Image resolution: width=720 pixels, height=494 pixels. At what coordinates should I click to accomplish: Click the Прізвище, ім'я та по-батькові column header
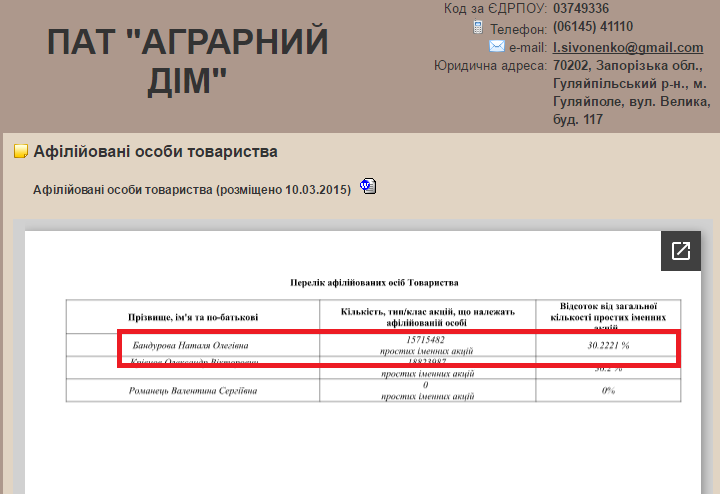click(193, 317)
